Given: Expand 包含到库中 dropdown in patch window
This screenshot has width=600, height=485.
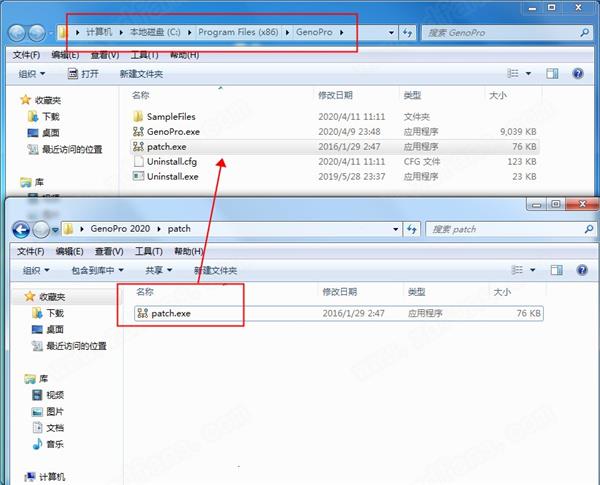Looking at the screenshot, I should pyautogui.click(x=97, y=271).
